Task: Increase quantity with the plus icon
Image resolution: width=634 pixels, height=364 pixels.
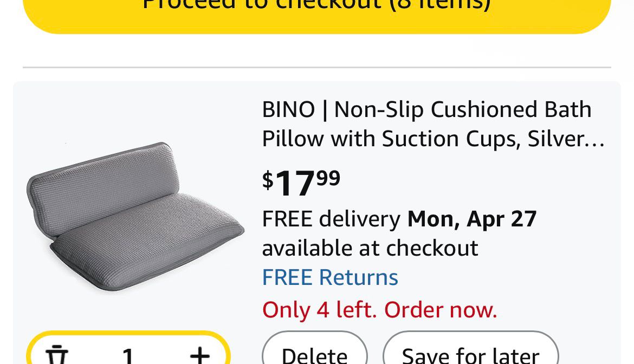Action: coord(200,354)
